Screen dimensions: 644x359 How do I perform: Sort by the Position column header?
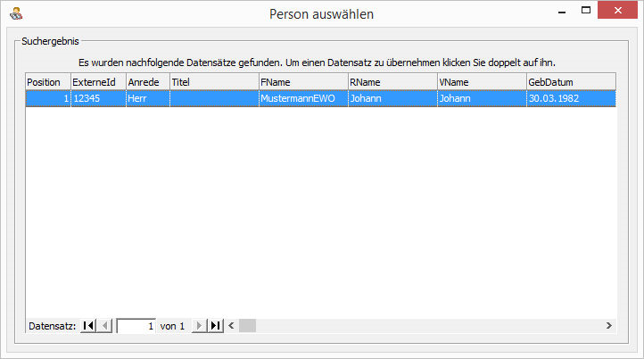tap(46, 81)
